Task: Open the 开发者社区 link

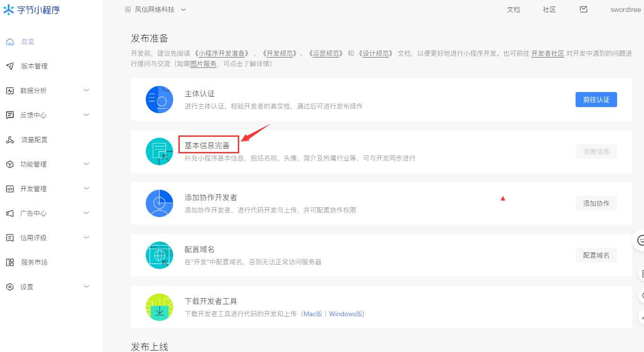Action: (x=547, y=53)
